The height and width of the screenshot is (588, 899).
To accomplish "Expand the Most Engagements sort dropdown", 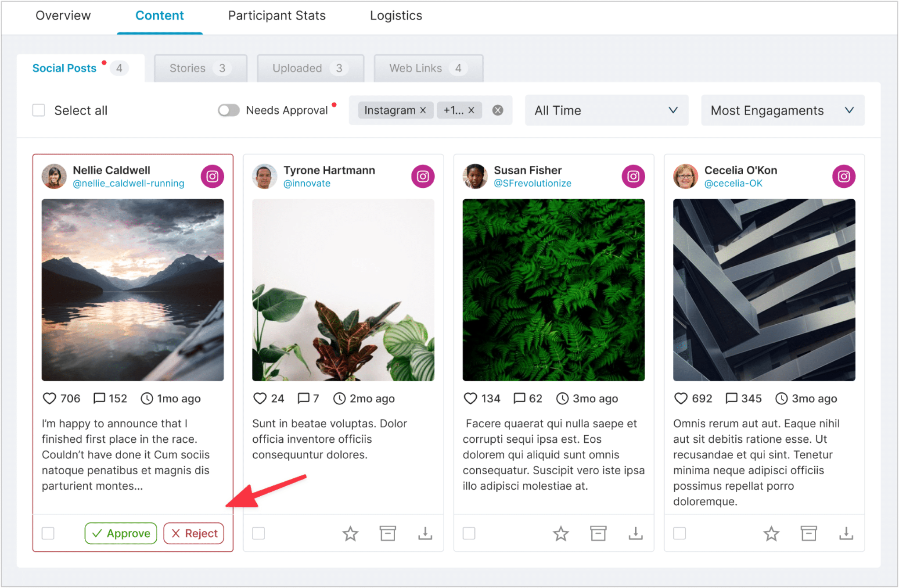I will [782, 111].
